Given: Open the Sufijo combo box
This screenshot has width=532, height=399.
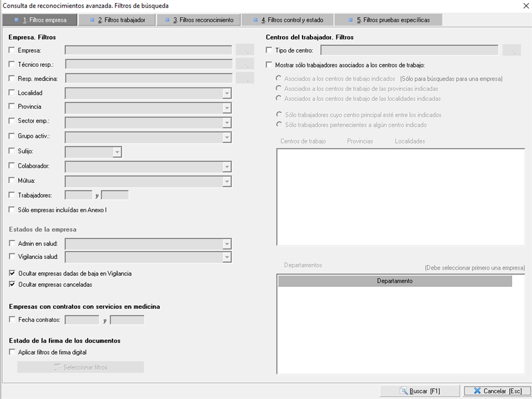Looking at the screenshot, I should (116, 151).
